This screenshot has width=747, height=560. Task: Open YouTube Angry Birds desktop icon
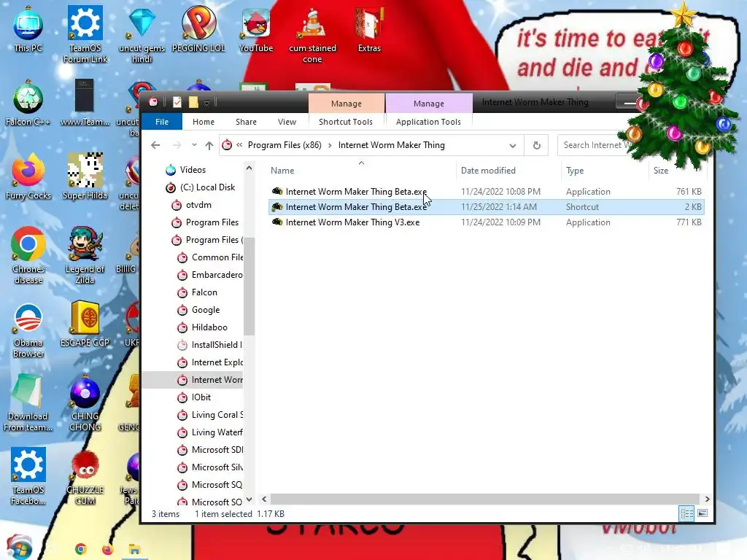click(256, 29)
